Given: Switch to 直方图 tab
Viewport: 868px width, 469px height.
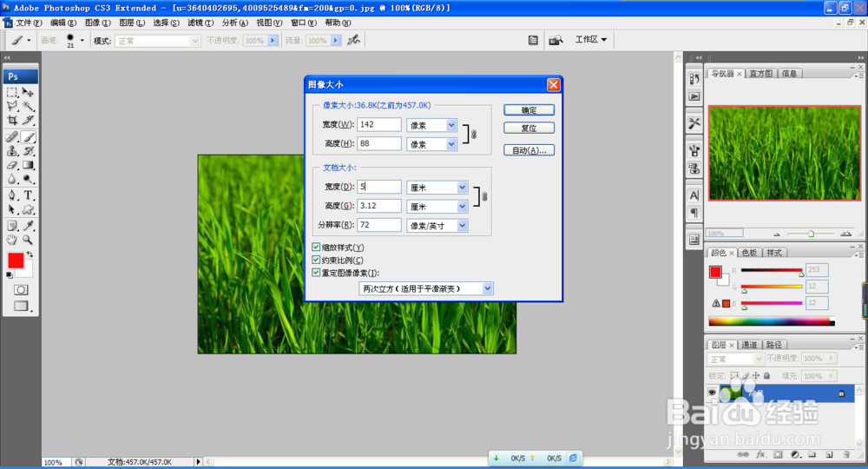Looking at the screenshot, I should coord(760,74).
